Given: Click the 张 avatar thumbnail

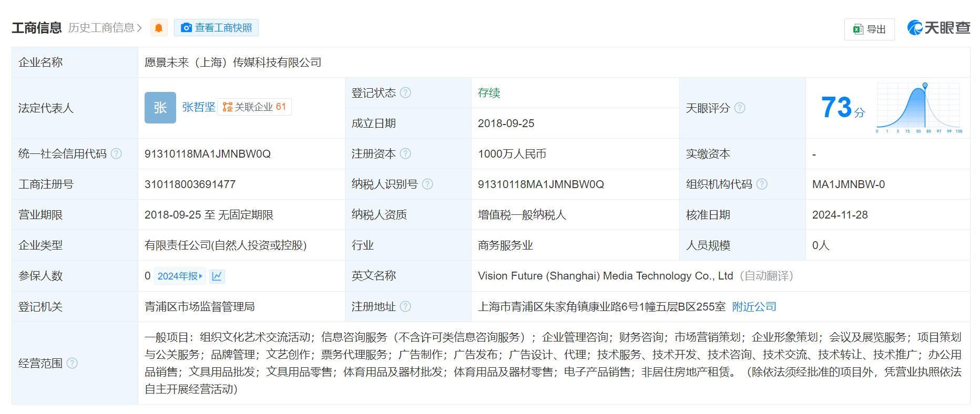Looking at the screenshot, I should tap(160, 108).
